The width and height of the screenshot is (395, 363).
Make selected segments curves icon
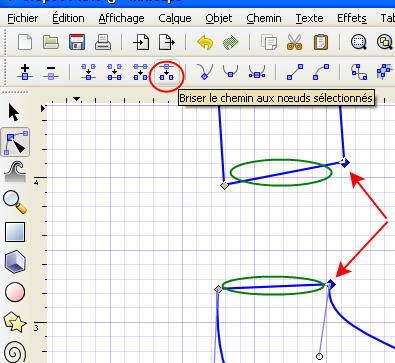tap(321, 72)
